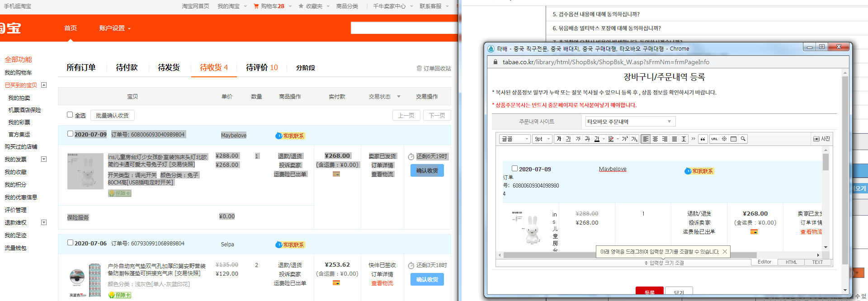Contact seller Maybelove via 和我联系 on Taobao

(x=290, y=136)
